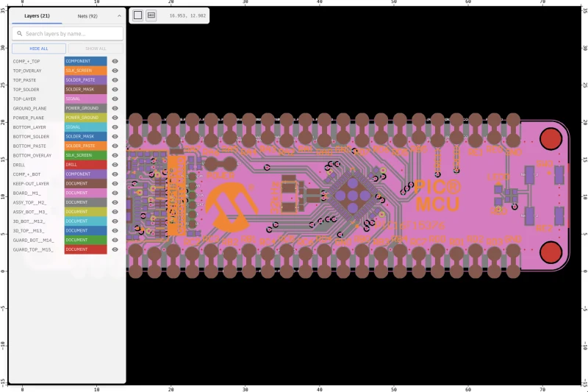Click the red DRILL color swatch
This screenshot has width=588, height=392.
pos(85,165)
